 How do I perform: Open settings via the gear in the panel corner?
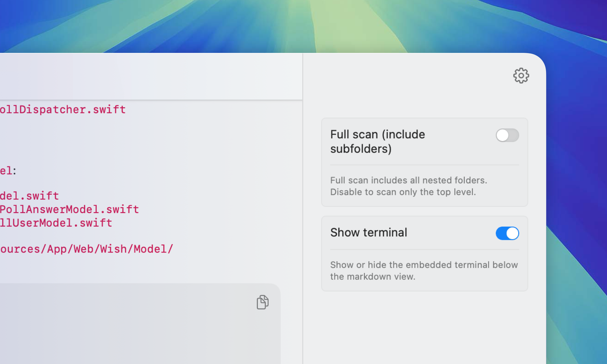point(521,76)
